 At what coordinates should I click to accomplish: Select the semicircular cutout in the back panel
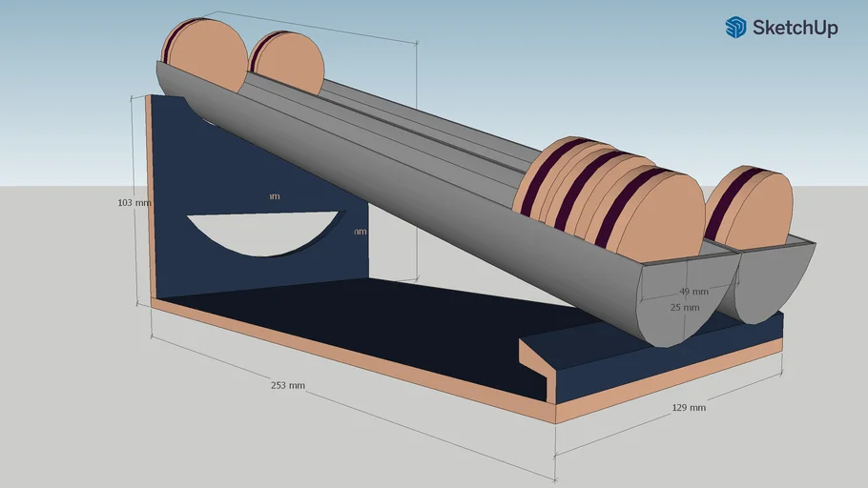[264, 231]
